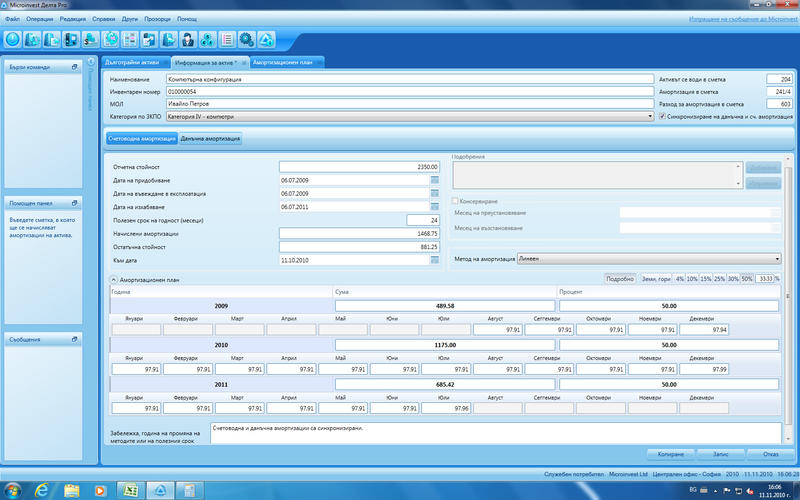Launch Internet Explorer from the taskbar
The width and height of the screenshot is (800, 500).
pos(43,490)
